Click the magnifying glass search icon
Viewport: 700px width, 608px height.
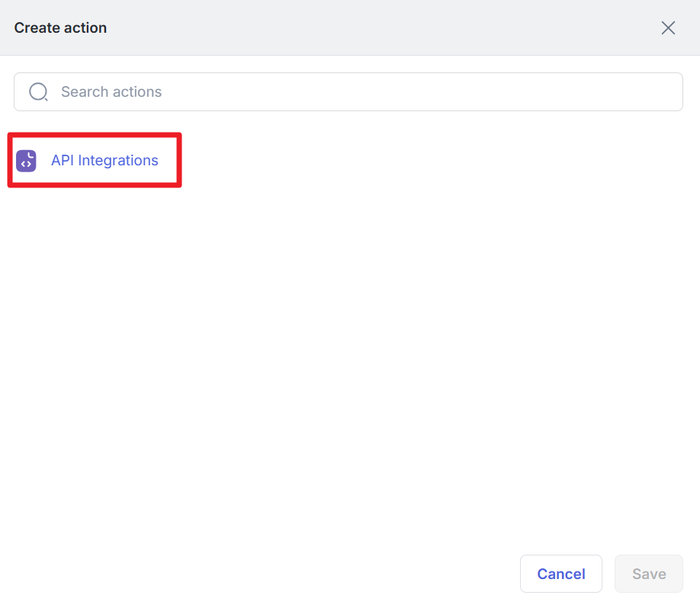click(38, 92)
